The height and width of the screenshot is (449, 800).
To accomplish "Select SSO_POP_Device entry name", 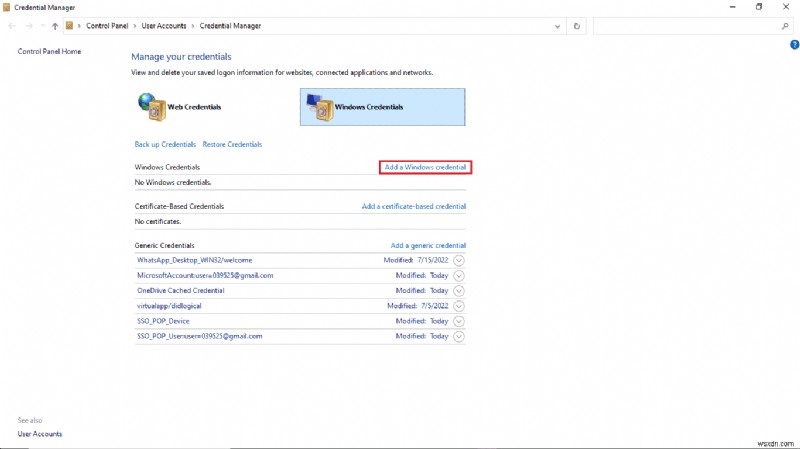I will [163, 321].
